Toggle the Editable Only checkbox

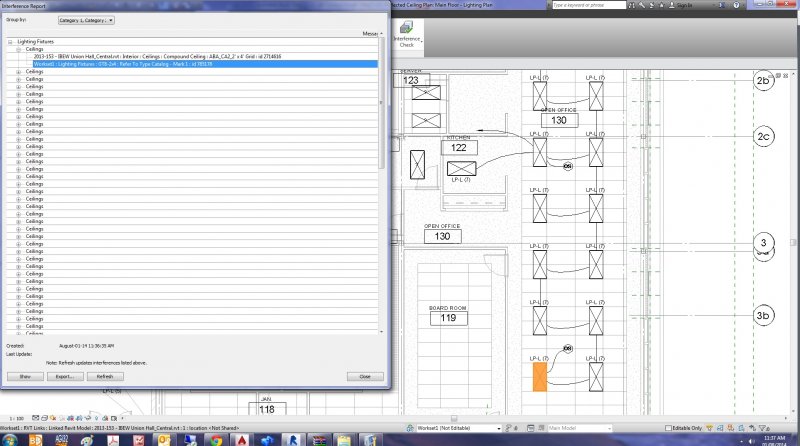[668, 428]
